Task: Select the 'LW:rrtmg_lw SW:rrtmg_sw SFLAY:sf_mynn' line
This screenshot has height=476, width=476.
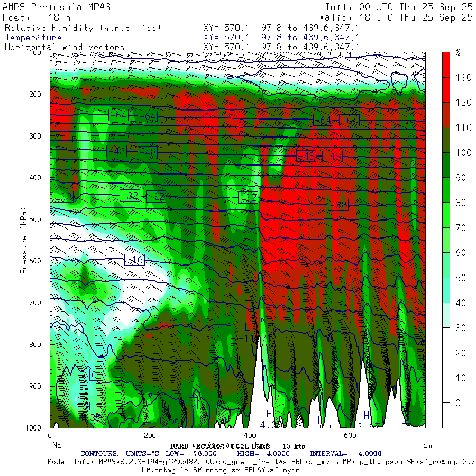Action: tap(221, 470)
